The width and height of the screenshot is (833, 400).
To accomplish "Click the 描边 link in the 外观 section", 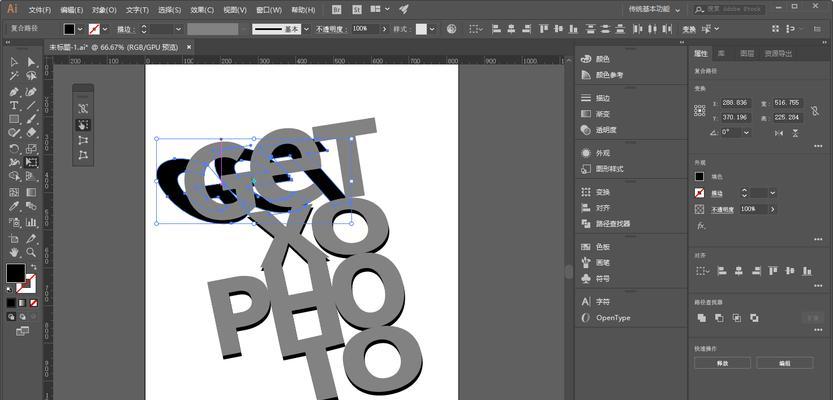I will click(x=717, y=193).
